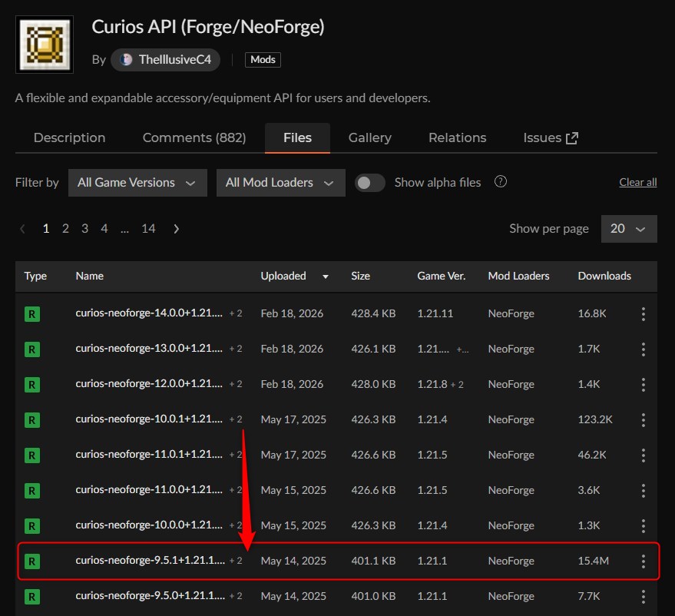This screenshot has width=675, height=616.
Task: Go to page 14 of files
Action: [148, 228]
